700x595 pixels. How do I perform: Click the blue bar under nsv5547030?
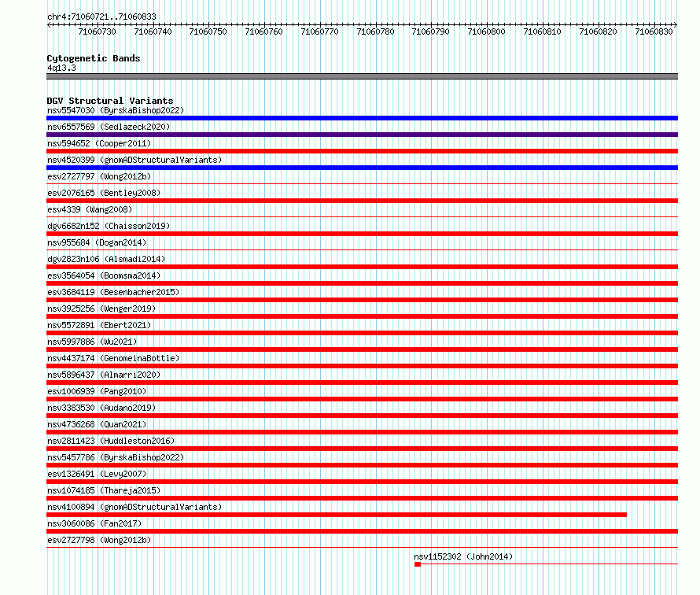pos(362,118)
